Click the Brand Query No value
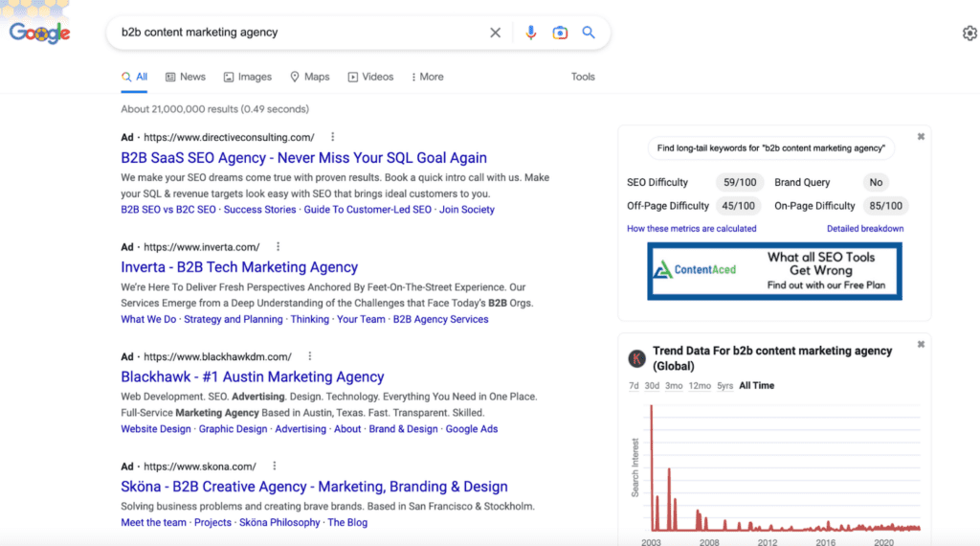Screen dimensions: 980x546 click(x=876, y=183)
